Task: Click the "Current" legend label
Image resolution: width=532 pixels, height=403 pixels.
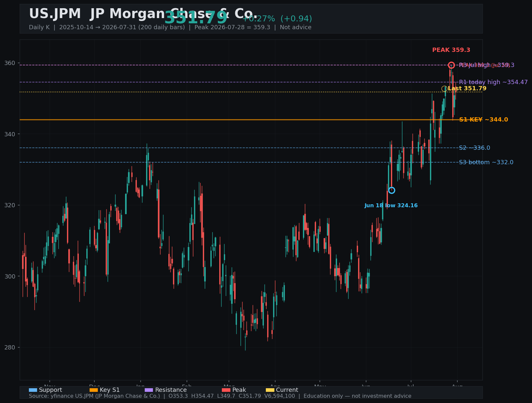Action: tap(287, 390)
